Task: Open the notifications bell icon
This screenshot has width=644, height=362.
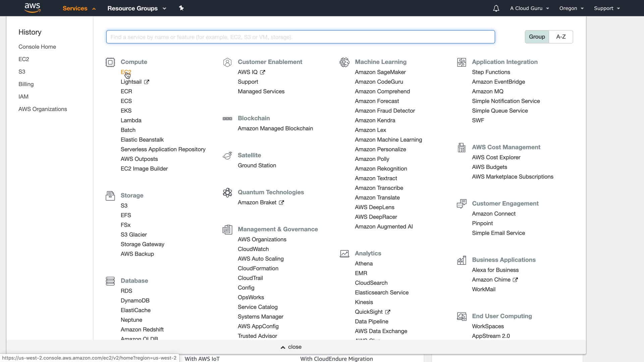Action: click(496, 8)
